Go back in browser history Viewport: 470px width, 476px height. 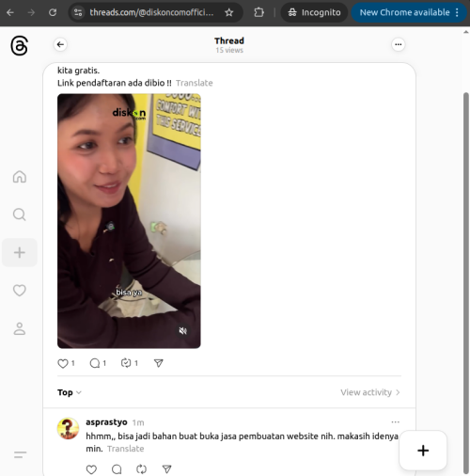point(10,12)
